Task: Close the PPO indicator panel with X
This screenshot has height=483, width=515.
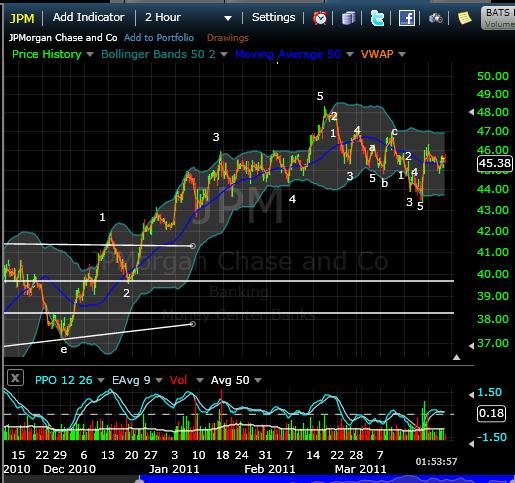Action: point(15,378)
